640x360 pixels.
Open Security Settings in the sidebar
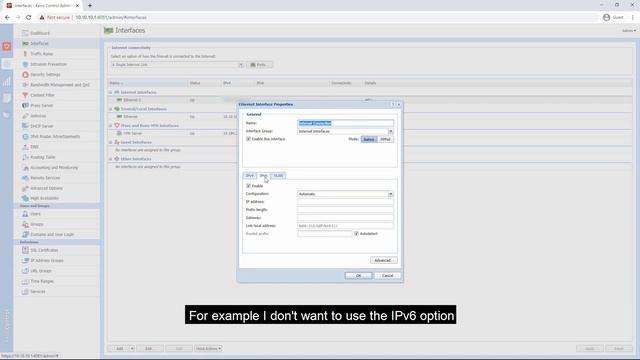click(x=45, y=75)
